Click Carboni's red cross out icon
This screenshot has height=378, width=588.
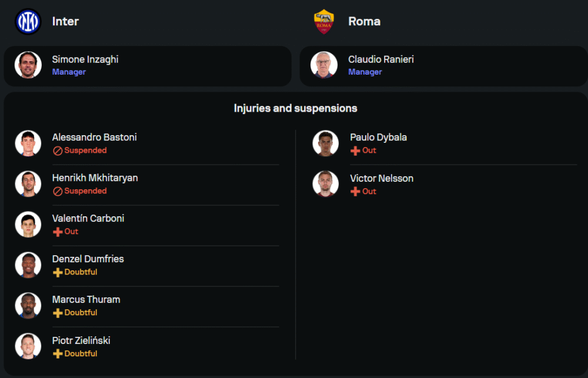[58, 232]
